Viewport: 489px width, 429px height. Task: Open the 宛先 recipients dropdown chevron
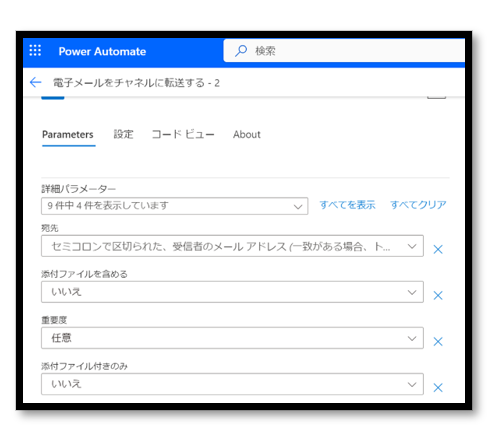(x=412, y=246)
